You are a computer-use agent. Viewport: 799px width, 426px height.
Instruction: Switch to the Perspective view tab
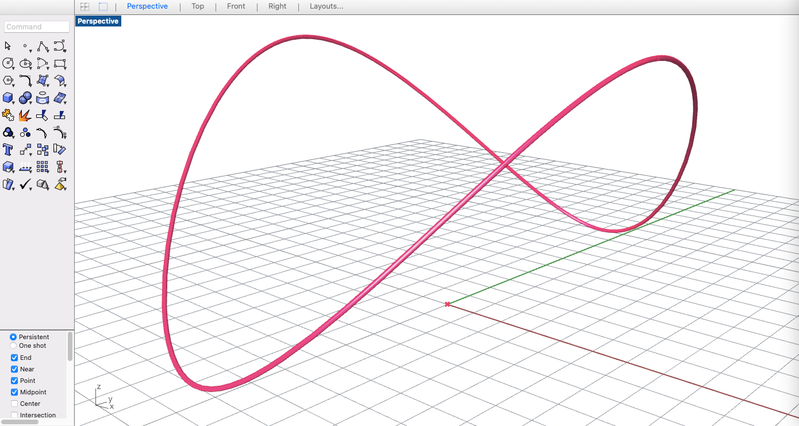point(147,6)
